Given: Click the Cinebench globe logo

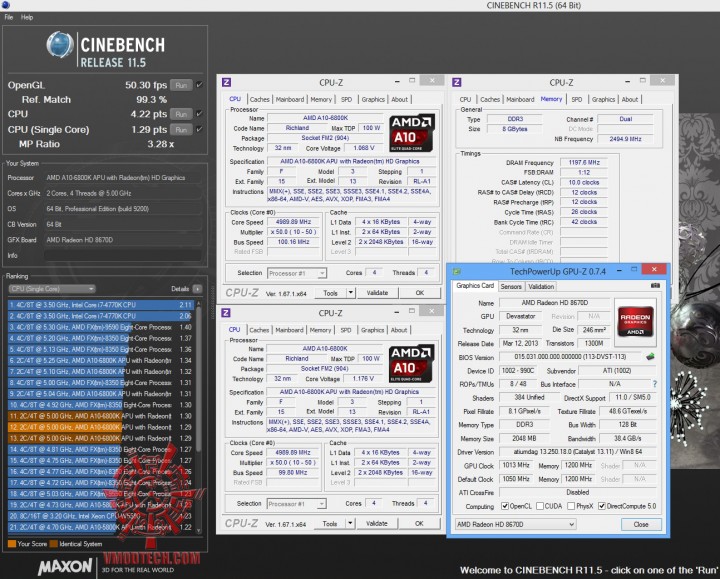Looking at the screenshot, I should click(60, 45).
